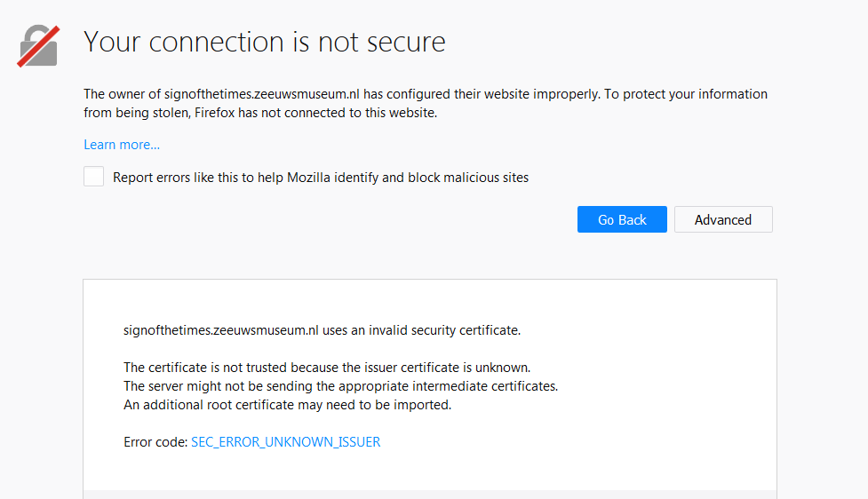The width and height of the screenshot is (868, 499).
Task: Click the 'Your connection is not secure' heading
Action: point(264,42)
